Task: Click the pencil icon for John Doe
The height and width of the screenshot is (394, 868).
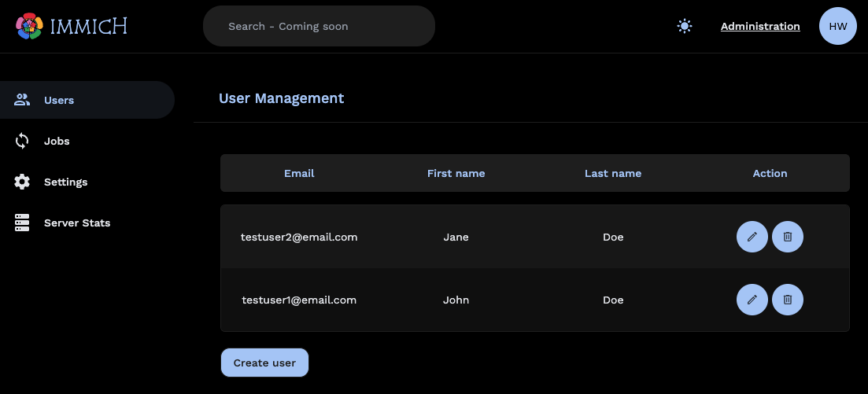Action: [752, 300]
